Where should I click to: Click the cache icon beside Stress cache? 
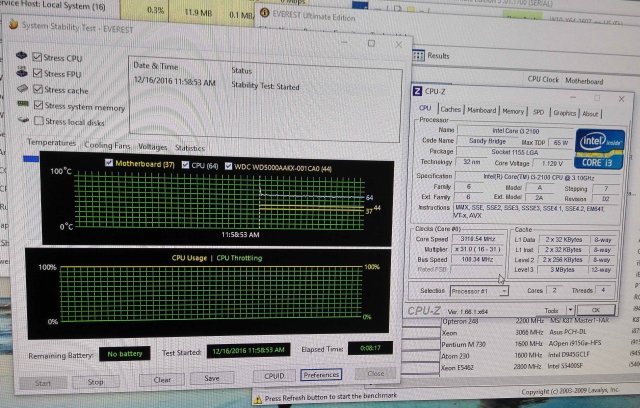coord(20,90)
